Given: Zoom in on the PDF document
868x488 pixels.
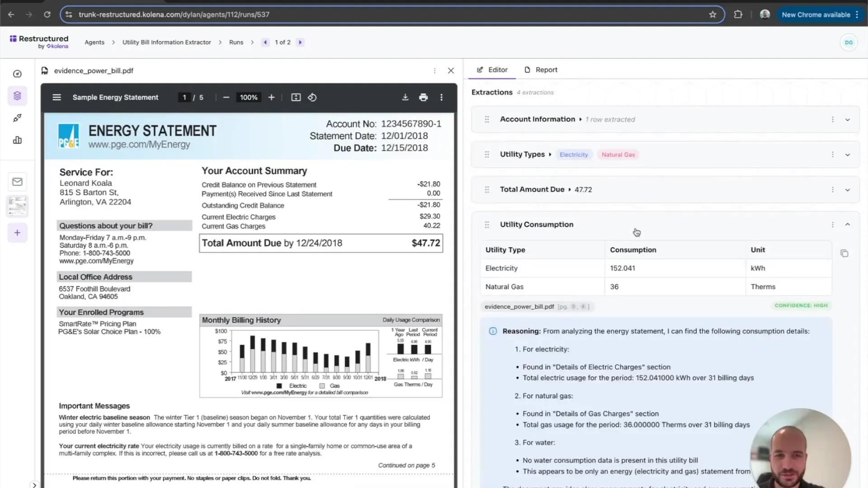Looking at the screenshot, I should click(271, 97).
